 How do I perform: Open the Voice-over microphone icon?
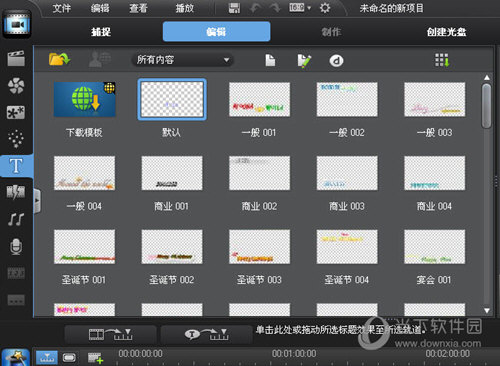pos(16,247)
